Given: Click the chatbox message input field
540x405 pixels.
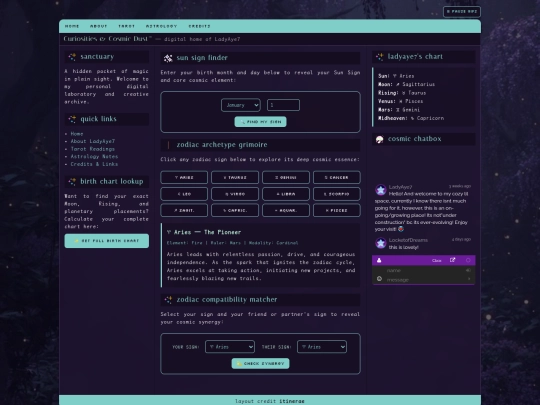Looking at the screenshot, I should pyautogui.click(x=424, y=280).
